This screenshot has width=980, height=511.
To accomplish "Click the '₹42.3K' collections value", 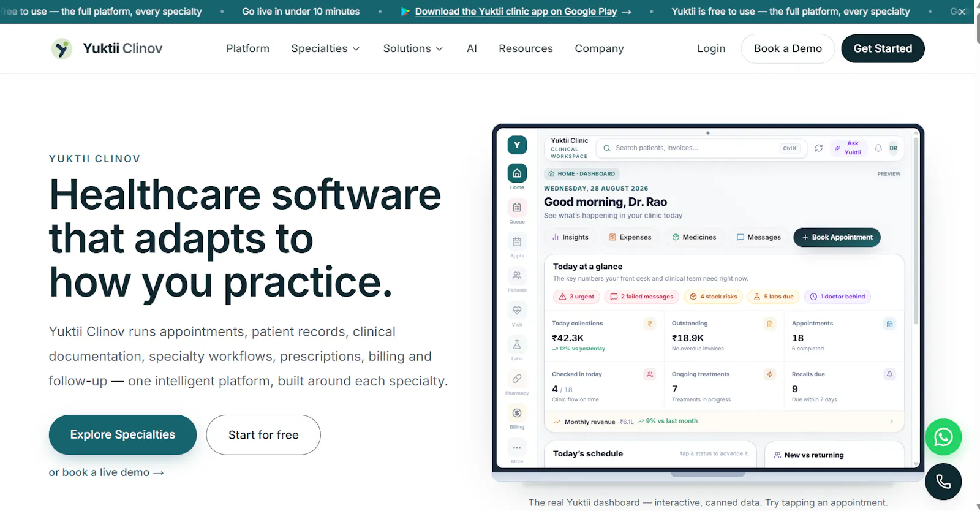I will pyautogui.click(x=568, y=338).
